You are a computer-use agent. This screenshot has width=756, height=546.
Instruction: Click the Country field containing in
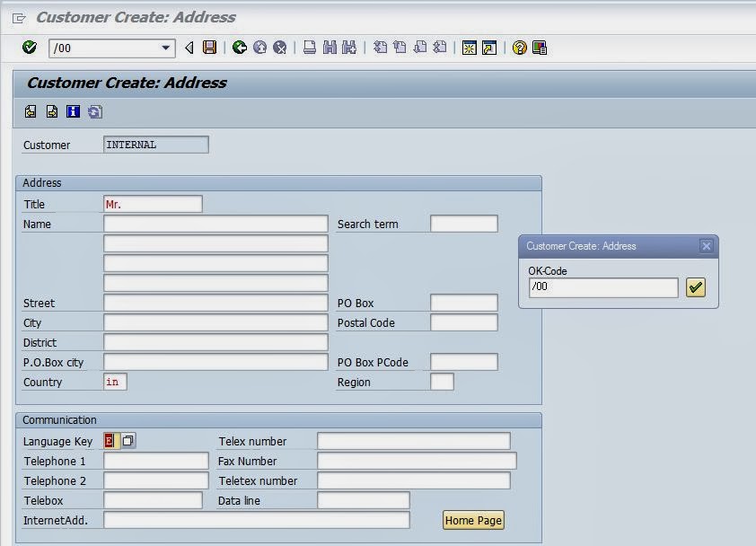115,382
